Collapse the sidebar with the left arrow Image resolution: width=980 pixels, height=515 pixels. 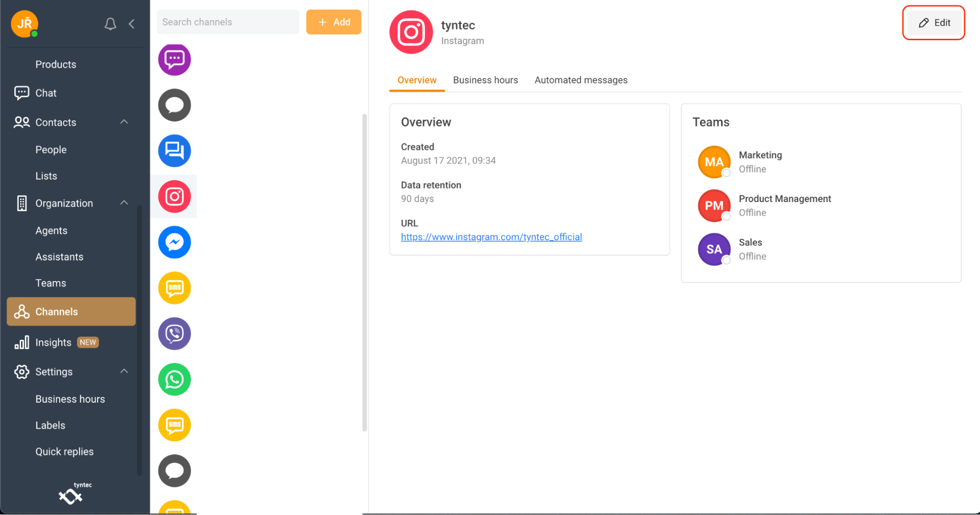[131, 24]
